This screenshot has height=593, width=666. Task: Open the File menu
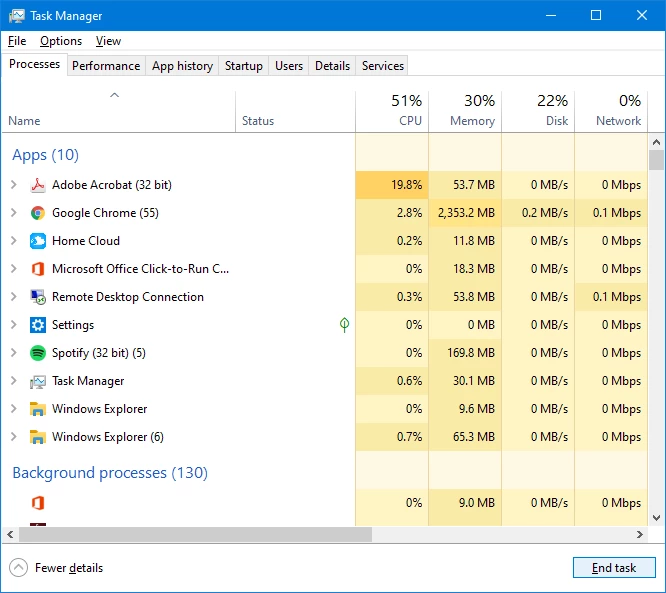coord(17,41)
